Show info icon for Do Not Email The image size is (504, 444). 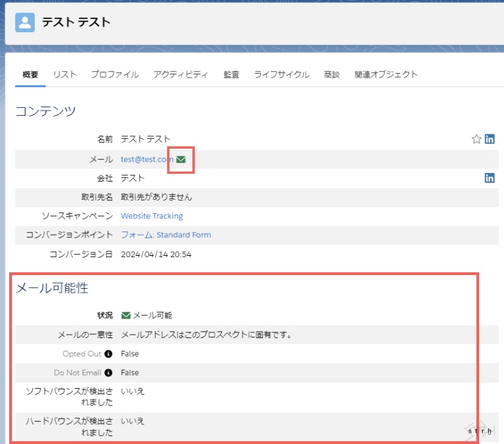[109, 373]
